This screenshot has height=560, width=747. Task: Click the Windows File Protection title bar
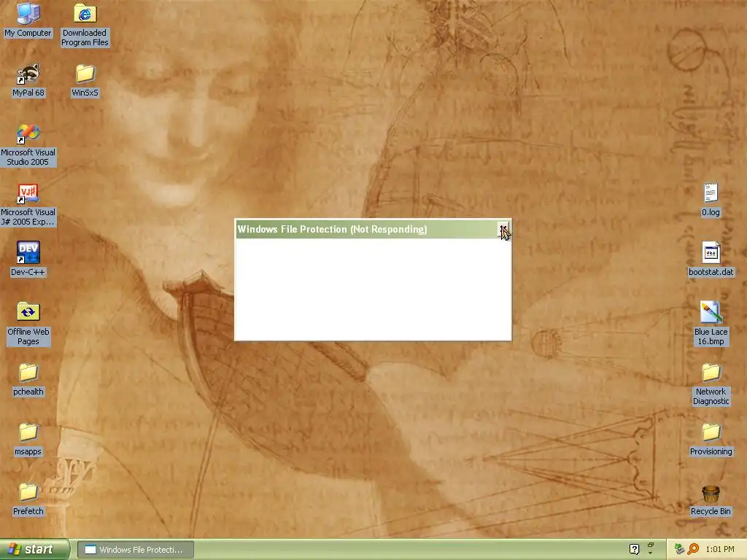point(366,229)
